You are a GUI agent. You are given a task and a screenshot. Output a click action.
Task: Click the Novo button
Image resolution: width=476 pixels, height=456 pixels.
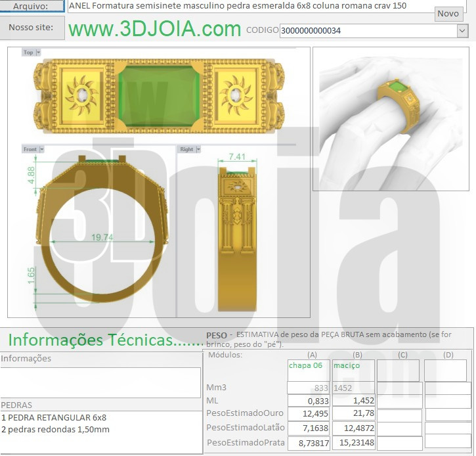click(448, 14)
